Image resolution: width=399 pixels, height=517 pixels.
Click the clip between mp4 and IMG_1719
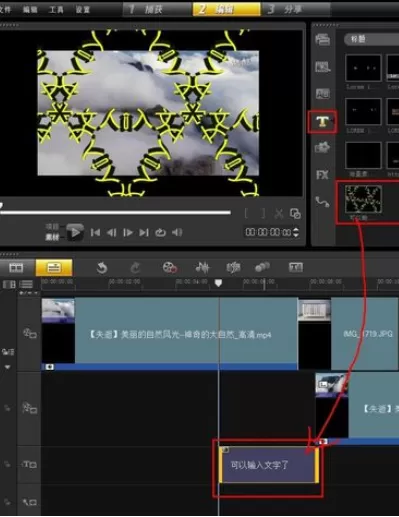pyautogui.click(x=314, y=334)
